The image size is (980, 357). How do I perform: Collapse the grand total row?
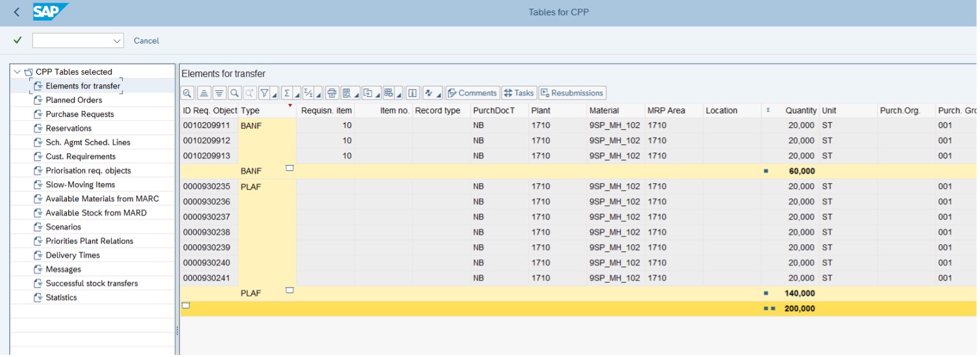186,306
